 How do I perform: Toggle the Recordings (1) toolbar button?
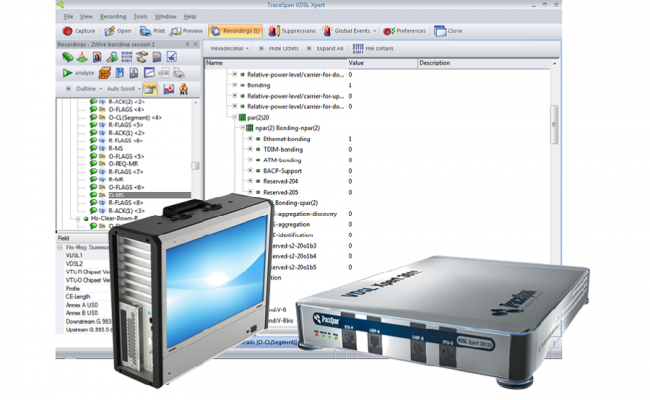point(235,31)
